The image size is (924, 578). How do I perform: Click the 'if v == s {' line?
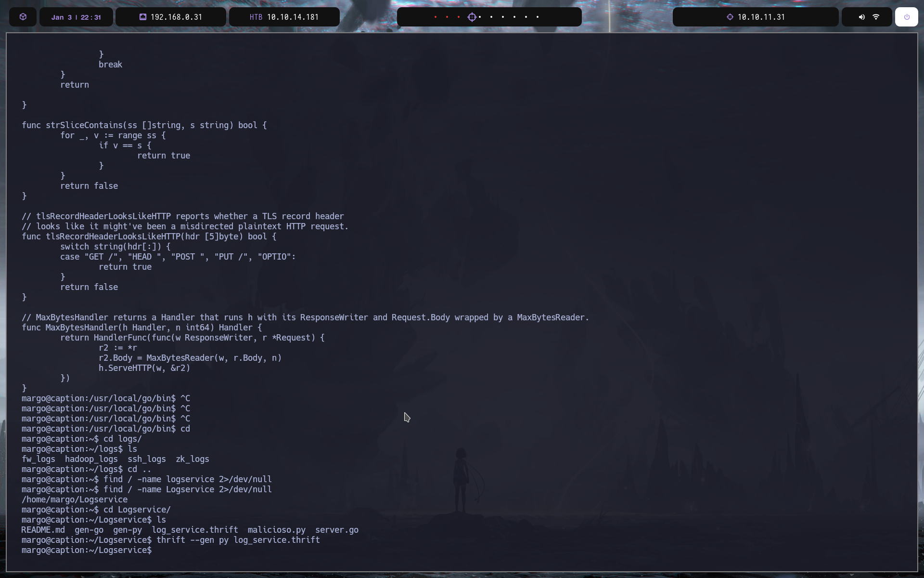(125, 145)
